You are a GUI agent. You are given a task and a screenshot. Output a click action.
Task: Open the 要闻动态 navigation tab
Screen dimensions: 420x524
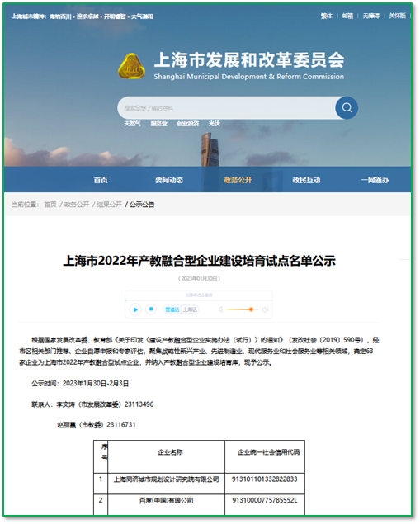click(x=169, y=180)
